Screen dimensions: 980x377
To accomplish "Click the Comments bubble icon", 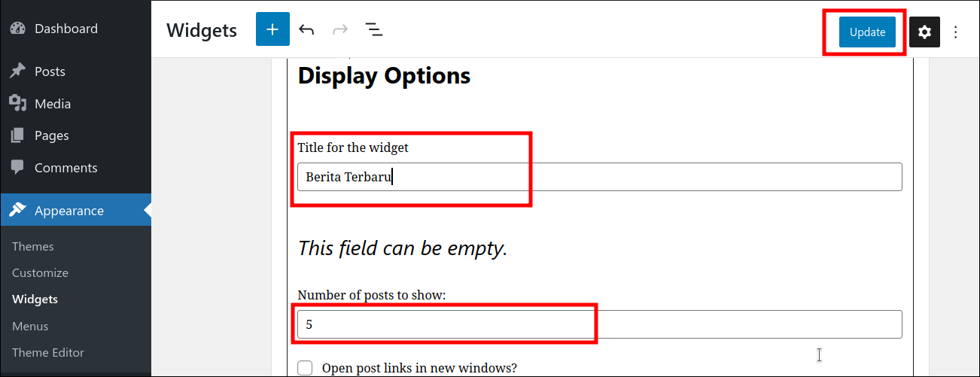I will 18,167.
